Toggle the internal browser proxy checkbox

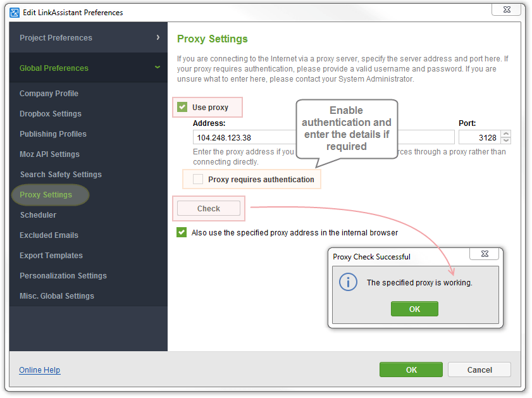pyautogui.click(x=182, y=232)
